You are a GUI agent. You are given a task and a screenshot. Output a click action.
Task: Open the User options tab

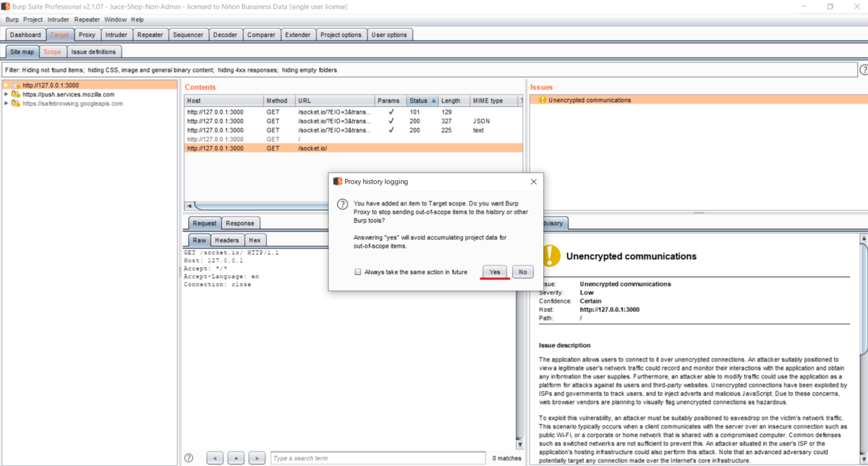pos(389,35)
